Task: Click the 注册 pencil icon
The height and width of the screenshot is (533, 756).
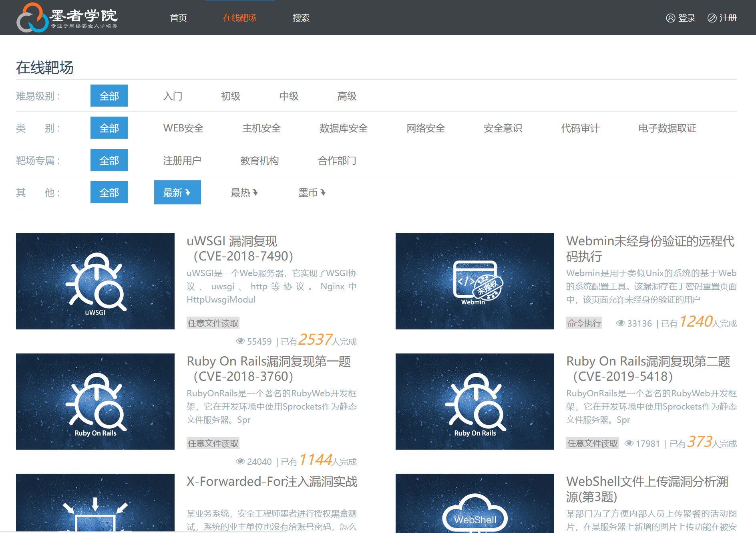Action: 712,18
